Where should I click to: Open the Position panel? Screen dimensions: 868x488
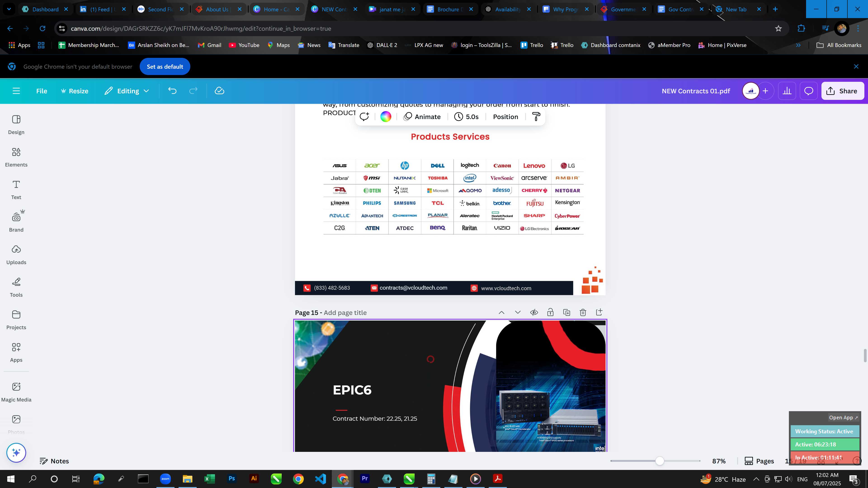click(x=505, y=117)
